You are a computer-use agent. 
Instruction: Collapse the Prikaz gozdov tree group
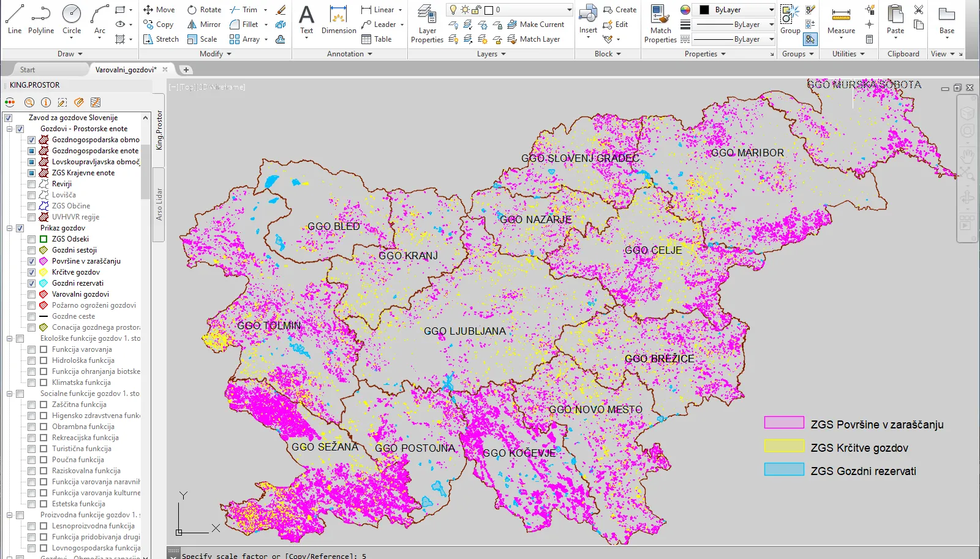coord(10,228)
